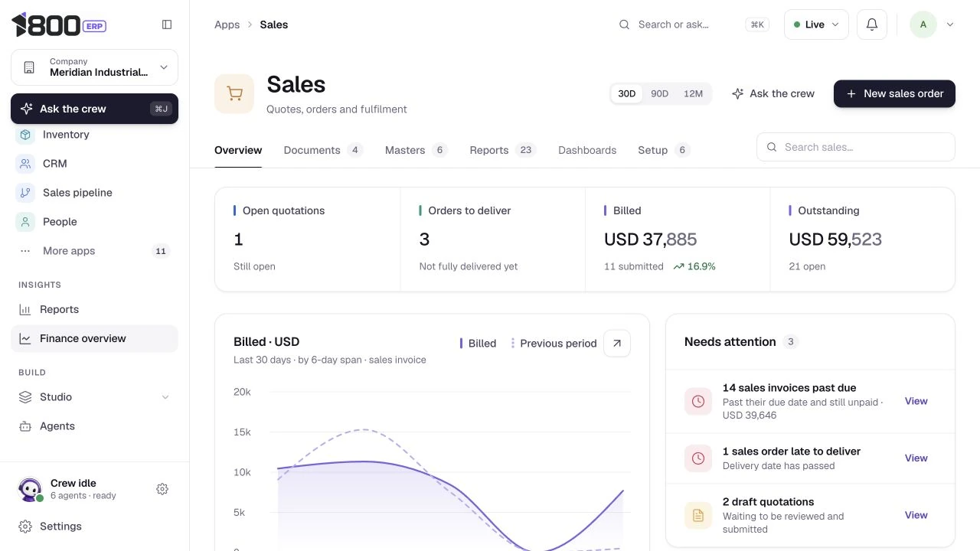Expand the Billed chart arrow icon

point(617,344)
